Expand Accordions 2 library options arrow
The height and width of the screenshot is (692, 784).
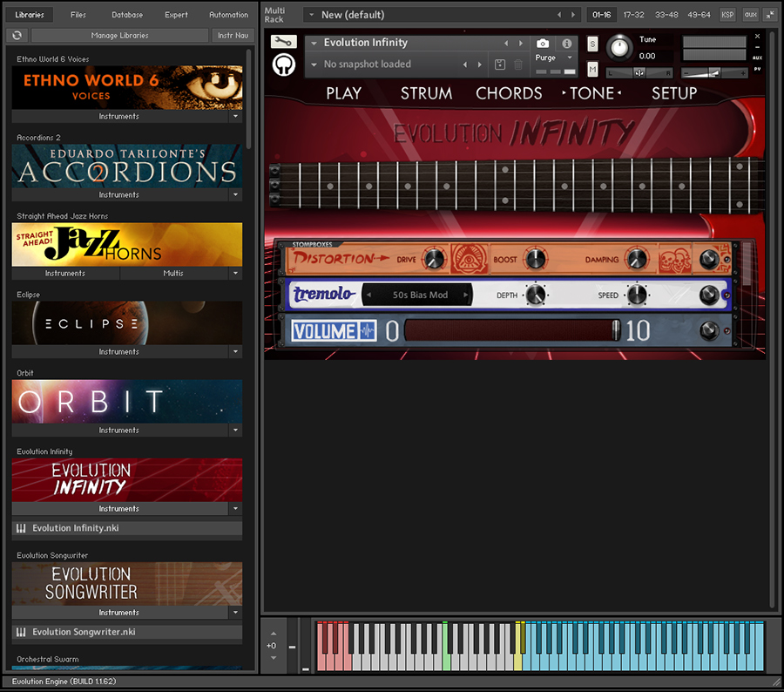235,194
